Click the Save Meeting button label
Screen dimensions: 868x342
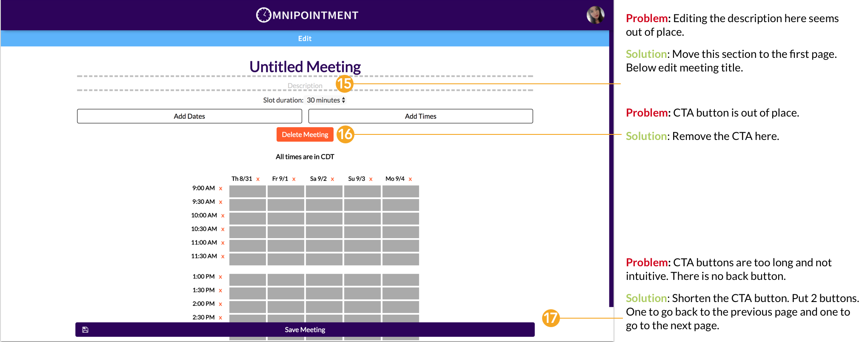click(x=305, y=330)
